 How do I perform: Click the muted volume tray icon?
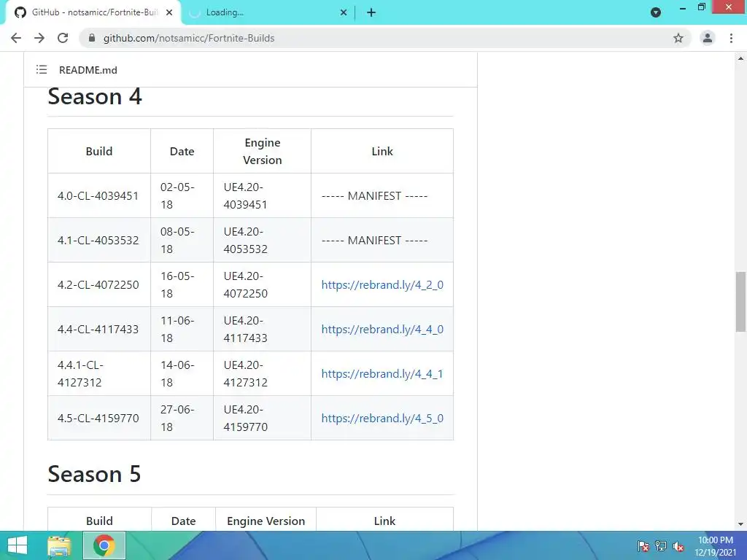click(678, 546)
